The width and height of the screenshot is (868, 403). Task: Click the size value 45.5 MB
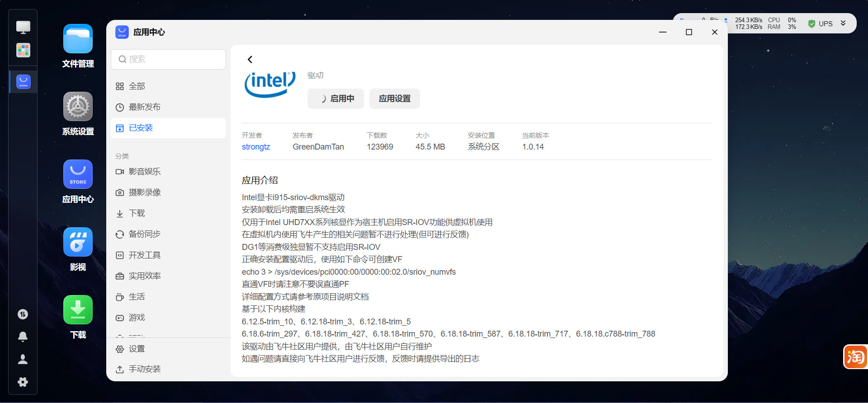[x=430, y=147]
